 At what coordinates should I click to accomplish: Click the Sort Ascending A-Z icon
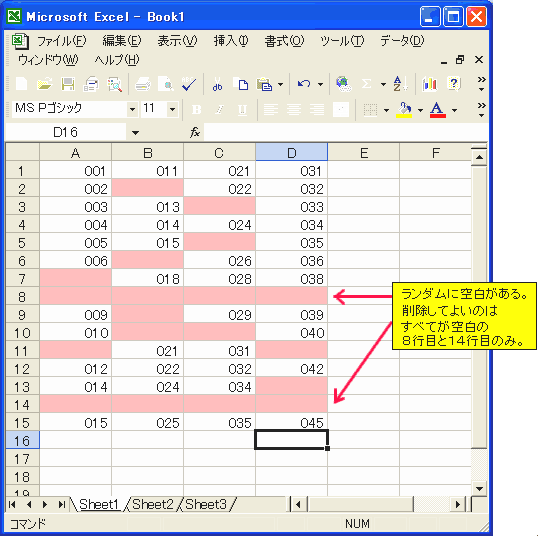[400, 84]
